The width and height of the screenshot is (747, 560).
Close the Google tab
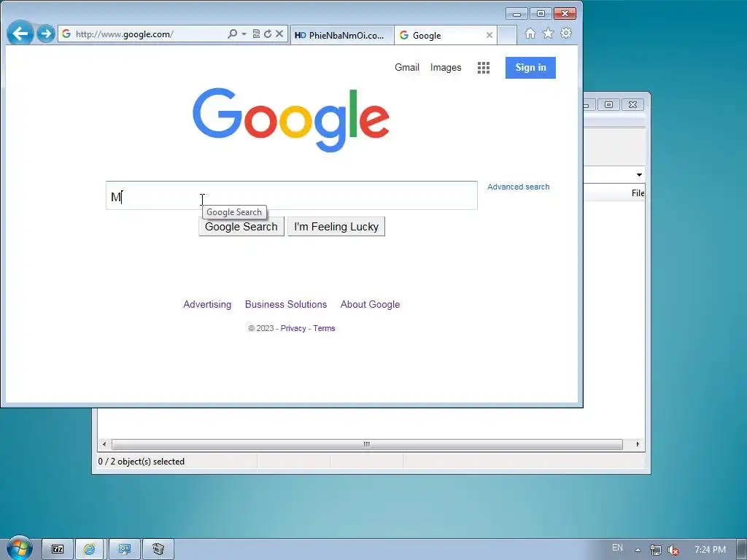pyautogui.click(x=489, y=35)
